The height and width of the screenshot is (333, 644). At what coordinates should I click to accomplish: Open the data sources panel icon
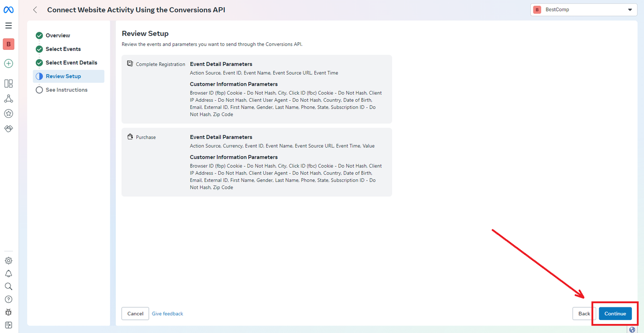pyautogui.click(x=9, y=84)
